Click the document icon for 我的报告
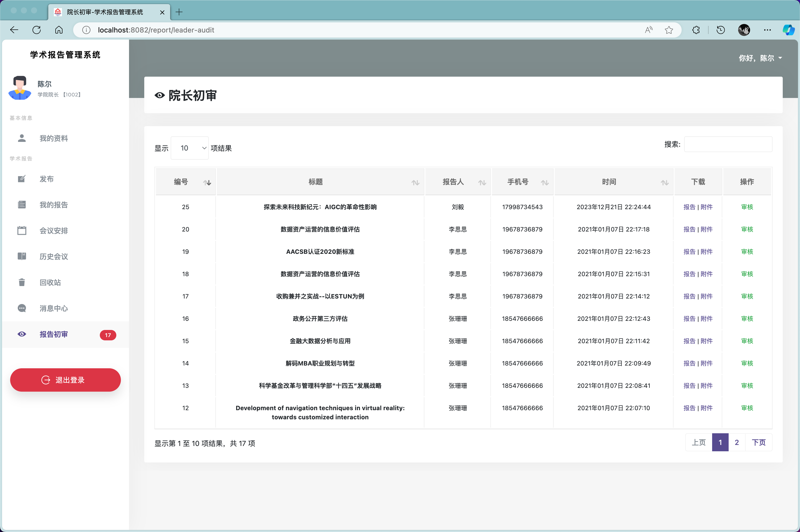The height and width of the screenshot is (532, 800). 22,205
